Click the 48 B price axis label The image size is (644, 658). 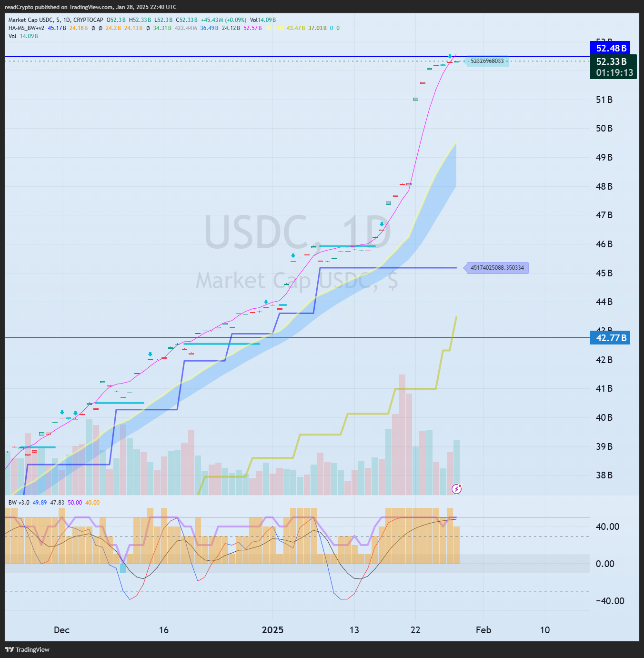pyautogui.click(x=604, y=186)
